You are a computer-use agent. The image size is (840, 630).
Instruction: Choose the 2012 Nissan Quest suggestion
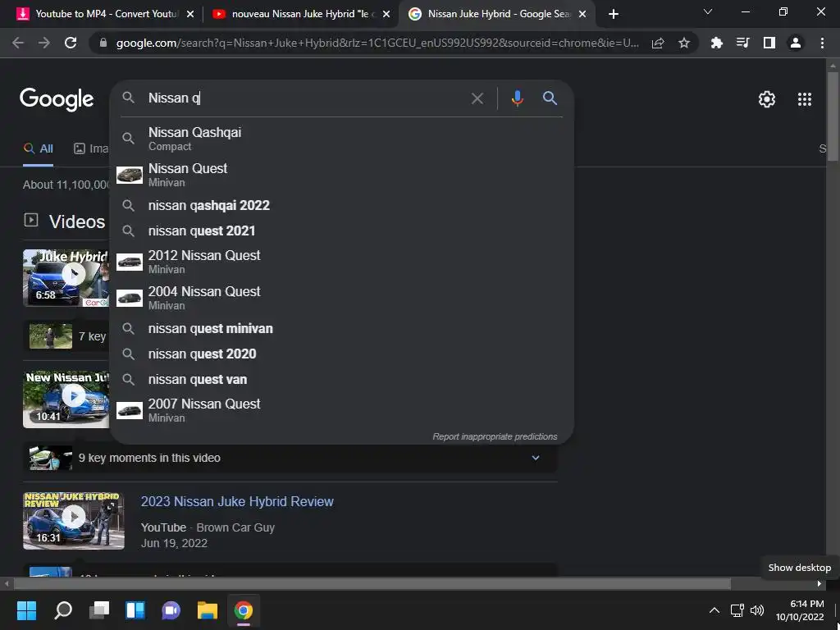pyautogui.click(x=341, y=262)
